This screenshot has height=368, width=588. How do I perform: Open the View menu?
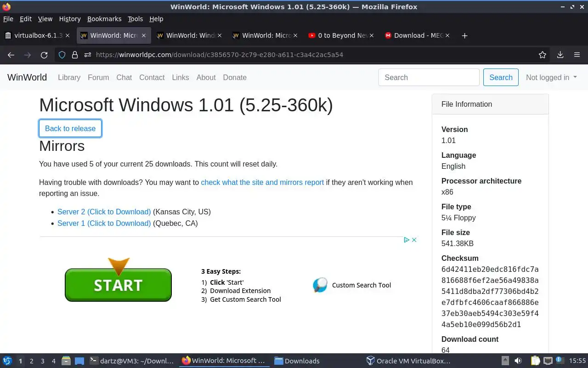(45, 19)
